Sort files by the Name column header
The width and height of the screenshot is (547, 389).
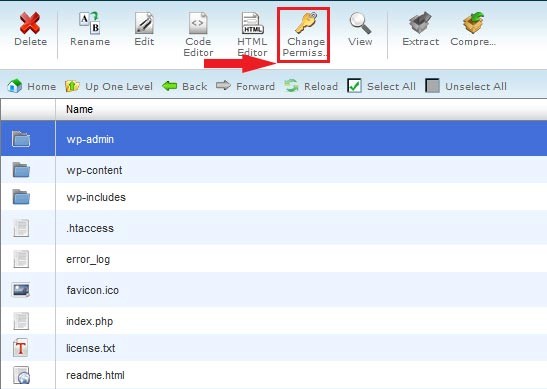tap(80, 109)
